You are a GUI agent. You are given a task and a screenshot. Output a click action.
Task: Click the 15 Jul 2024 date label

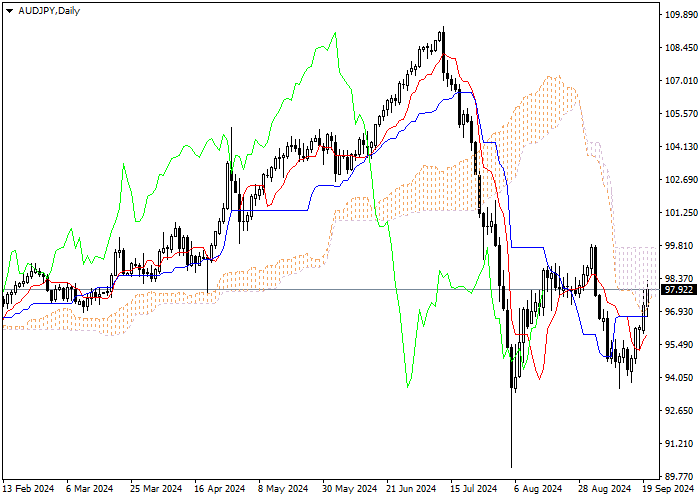(474, 489)
